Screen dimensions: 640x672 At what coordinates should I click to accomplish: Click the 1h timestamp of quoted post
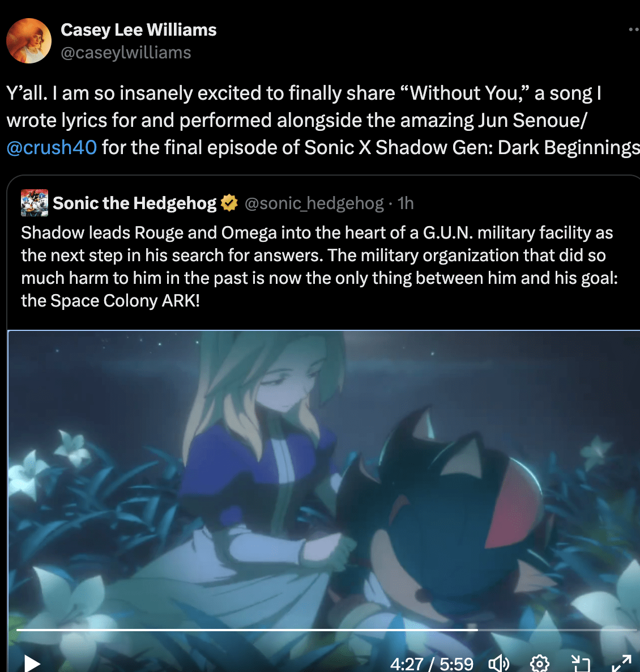coord(406,203)
